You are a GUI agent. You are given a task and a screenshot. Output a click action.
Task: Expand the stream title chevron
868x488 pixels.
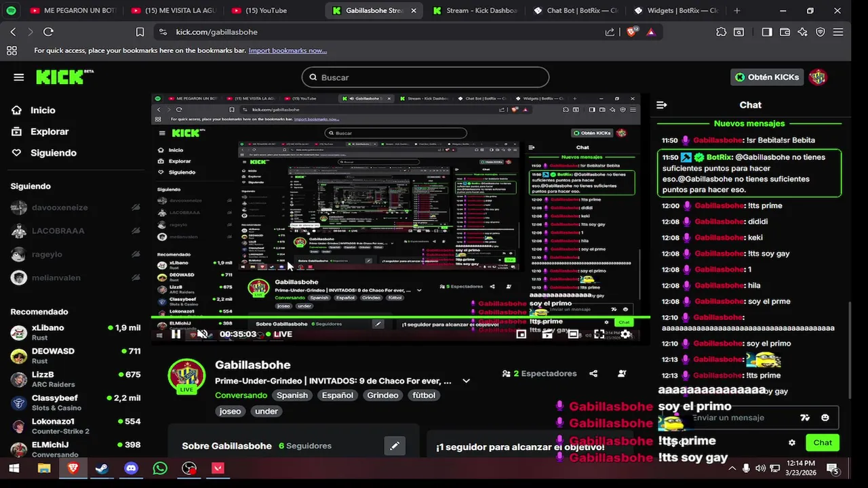(466, 381)
